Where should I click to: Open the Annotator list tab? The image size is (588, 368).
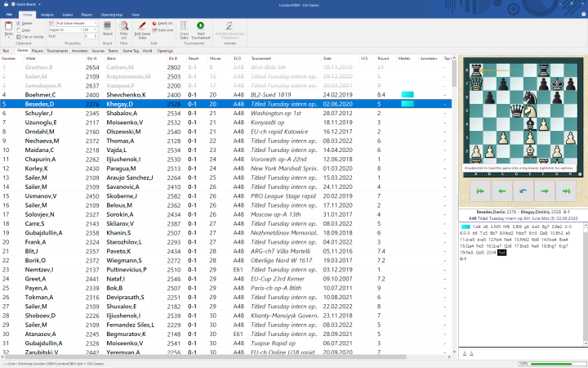point(79,51)
